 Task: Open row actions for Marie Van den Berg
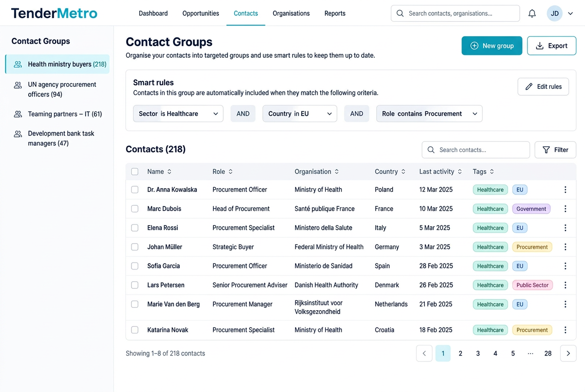coord(565,304)
